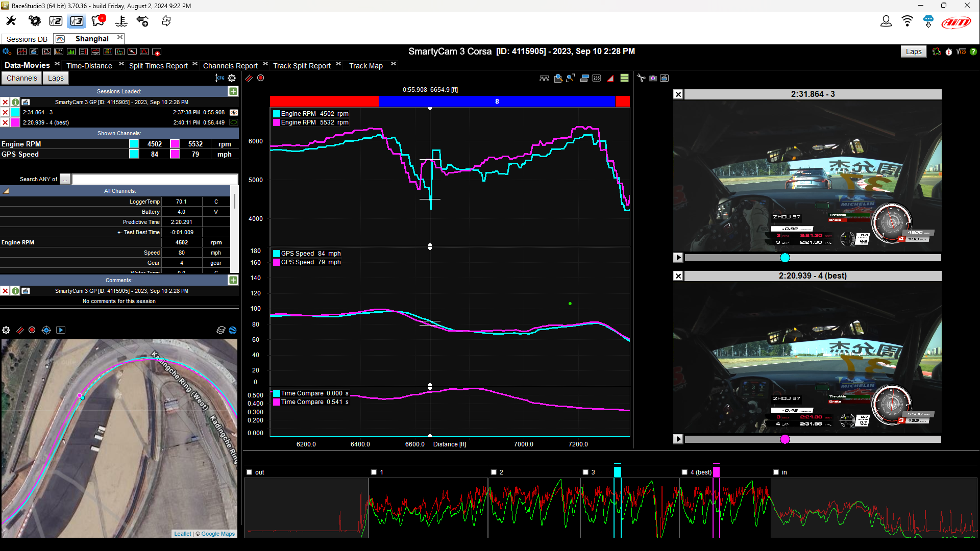Enable the '4 (best)' lap checkbox

point(684,472)
